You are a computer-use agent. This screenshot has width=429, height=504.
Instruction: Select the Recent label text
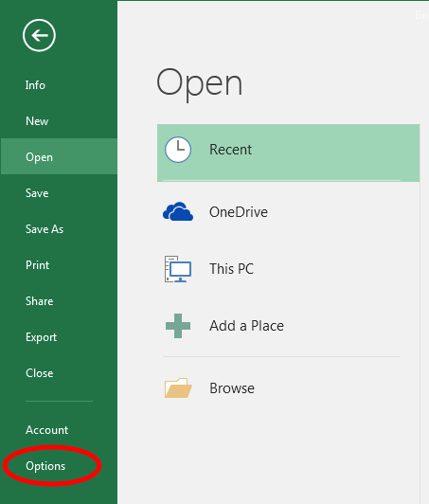[x=230, y=150]
